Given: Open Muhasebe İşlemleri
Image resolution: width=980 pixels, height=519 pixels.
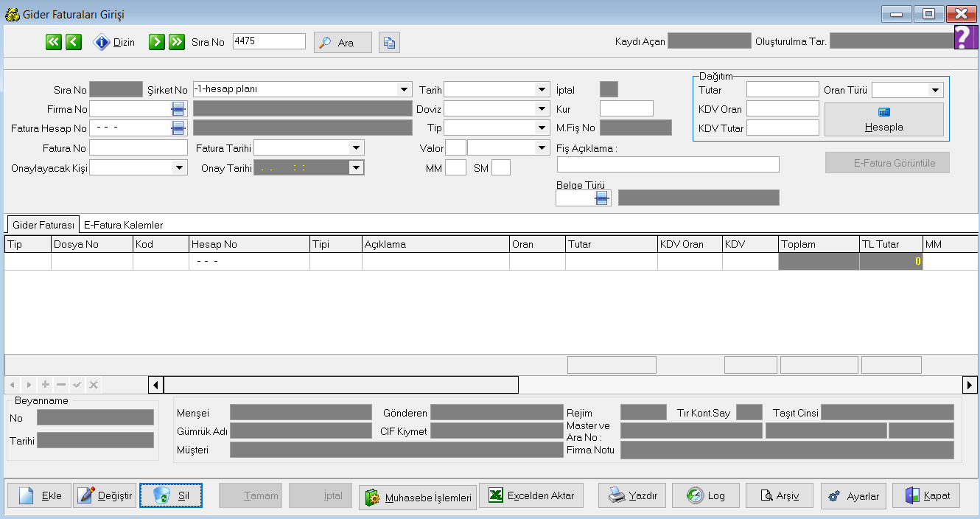Looking at the screenshot, I should pos(418,498).
